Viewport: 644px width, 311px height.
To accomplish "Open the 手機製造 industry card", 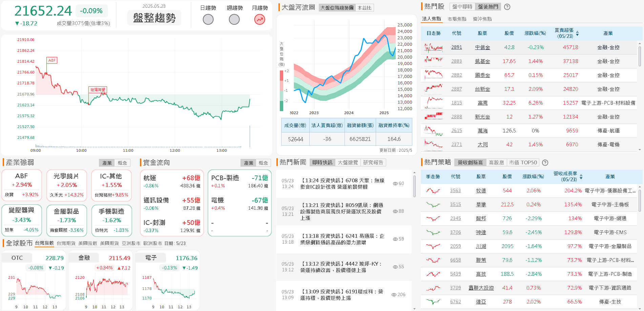I will click(111, 220).
